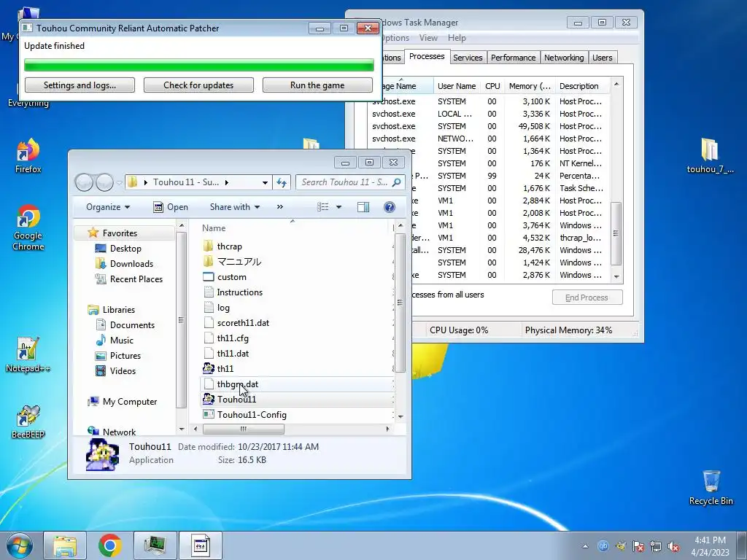Switch to Services tab in Task Manager
This screenshot has width=747, height=560.
(x=468, y=58)
